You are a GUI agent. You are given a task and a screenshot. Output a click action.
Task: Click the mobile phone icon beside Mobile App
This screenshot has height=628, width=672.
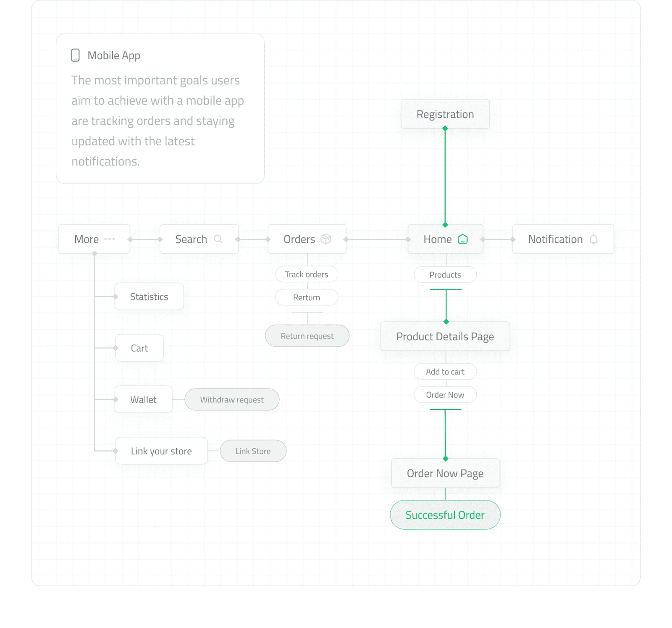click(x=75, y=55)
